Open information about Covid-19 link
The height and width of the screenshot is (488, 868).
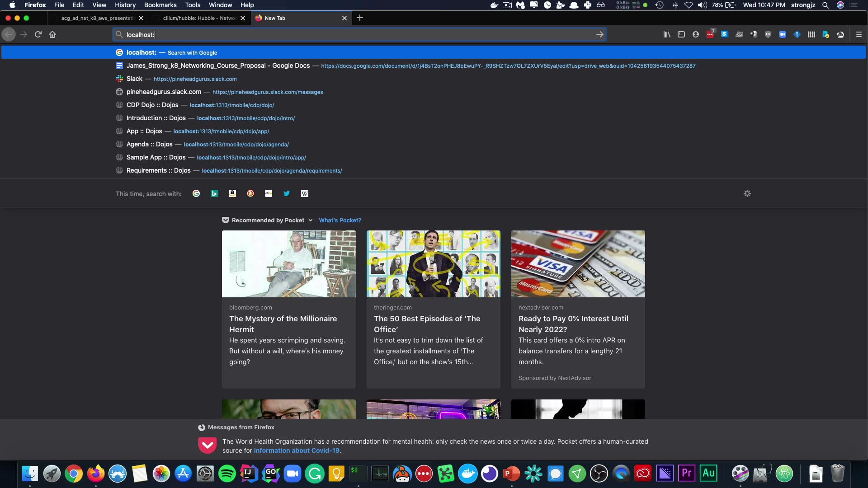pos(296,450)
